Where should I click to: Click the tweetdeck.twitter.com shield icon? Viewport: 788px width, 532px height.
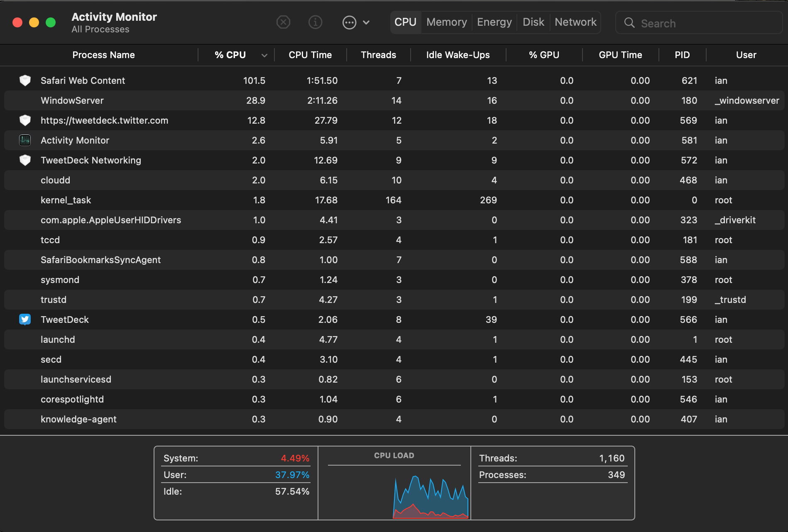point(25,120)
